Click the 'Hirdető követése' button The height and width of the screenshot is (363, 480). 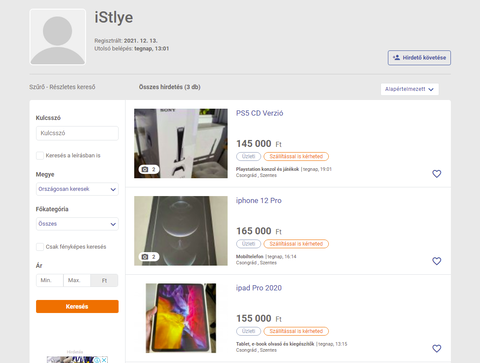click(419, 58)
